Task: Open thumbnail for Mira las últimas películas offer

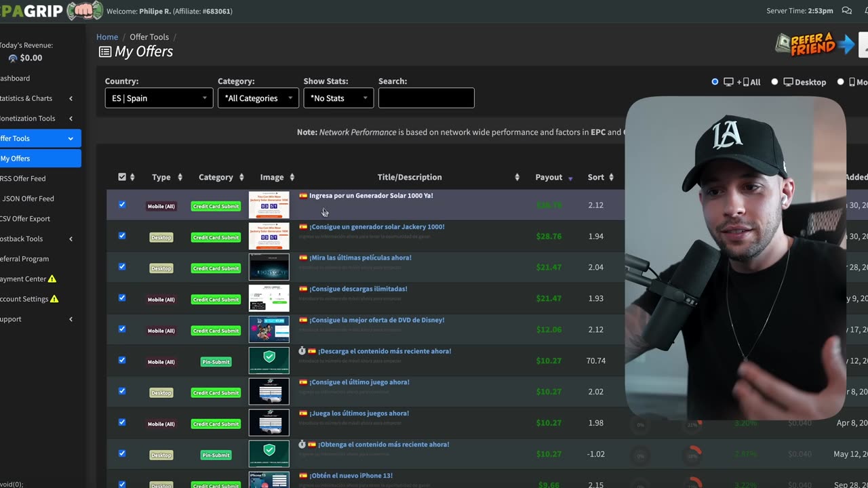Action: (269, 267)
